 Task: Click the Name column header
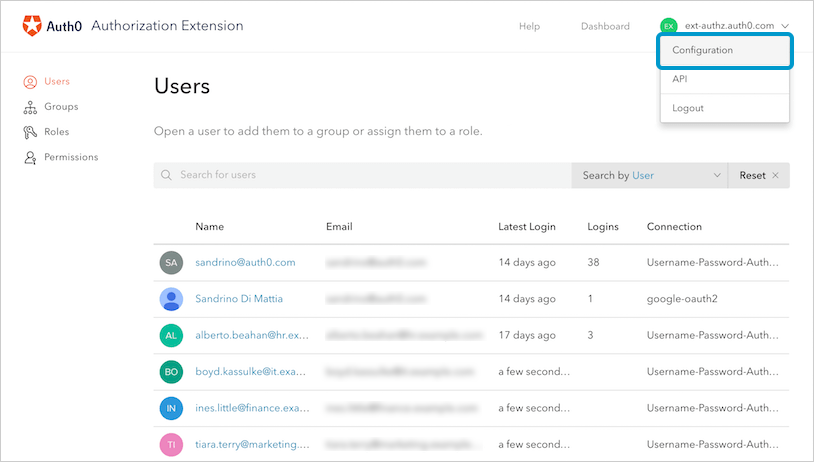tap(210, 226)
